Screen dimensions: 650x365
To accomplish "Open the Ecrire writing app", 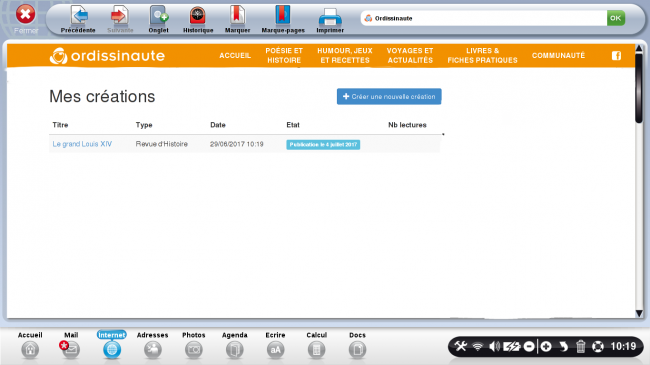I will (275, 345).
